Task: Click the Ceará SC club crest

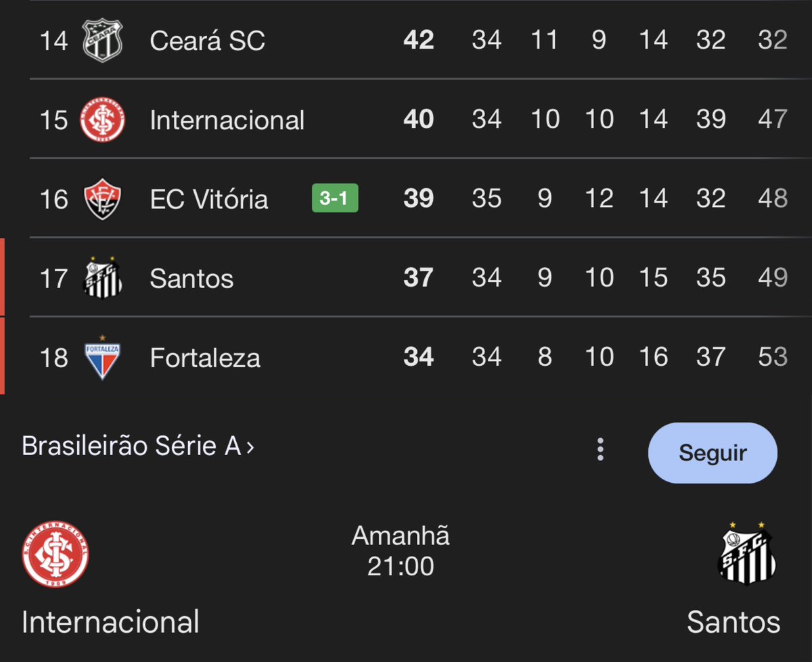Action: click(103, 41)
